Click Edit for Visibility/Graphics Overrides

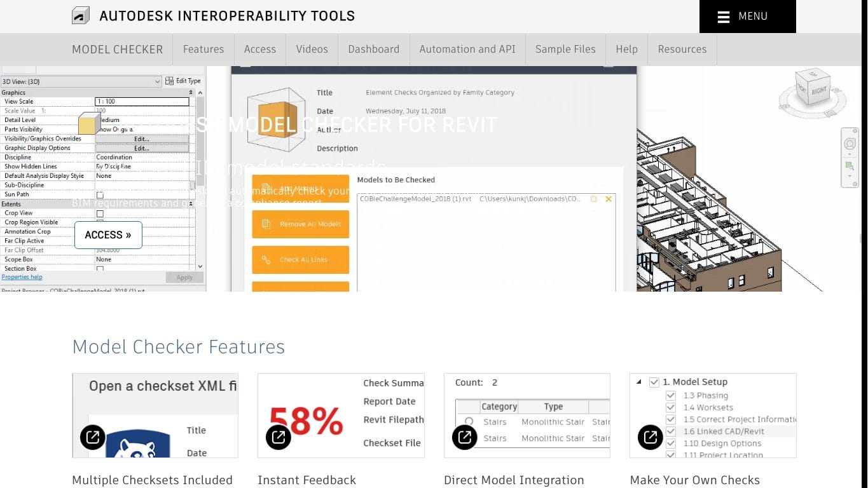tap(142, 139)
